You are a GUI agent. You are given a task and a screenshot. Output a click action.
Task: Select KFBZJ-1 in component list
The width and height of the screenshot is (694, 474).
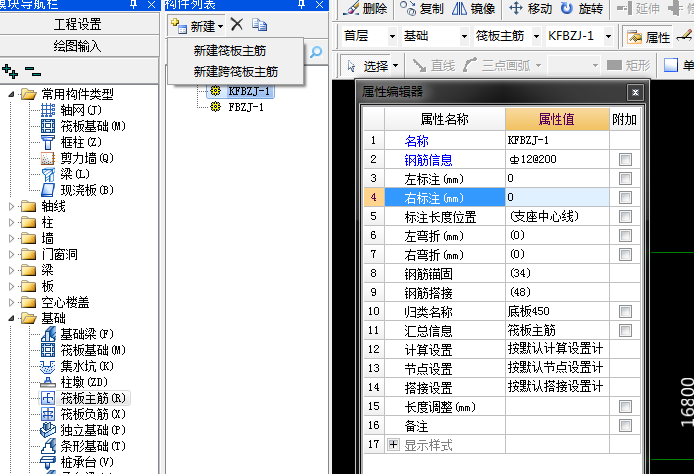(249, 91)
